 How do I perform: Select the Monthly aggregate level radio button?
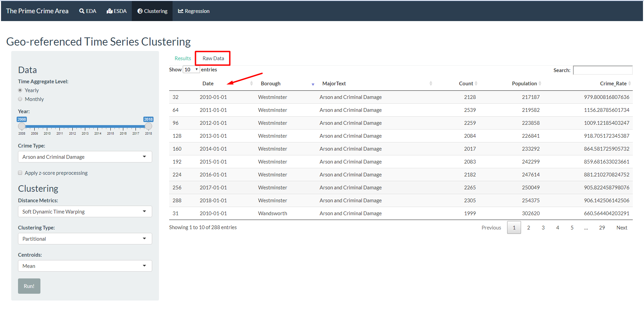pos(20,99)
